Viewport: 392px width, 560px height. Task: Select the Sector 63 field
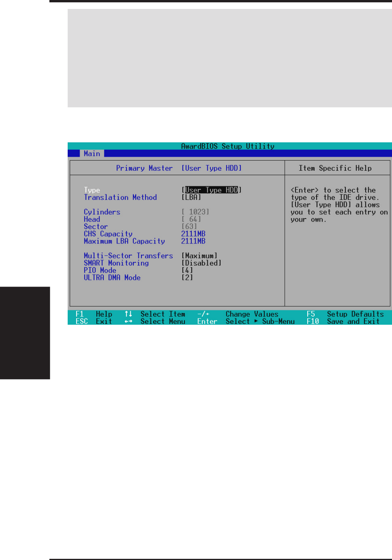pyautogui.click(x=189, y=227)
